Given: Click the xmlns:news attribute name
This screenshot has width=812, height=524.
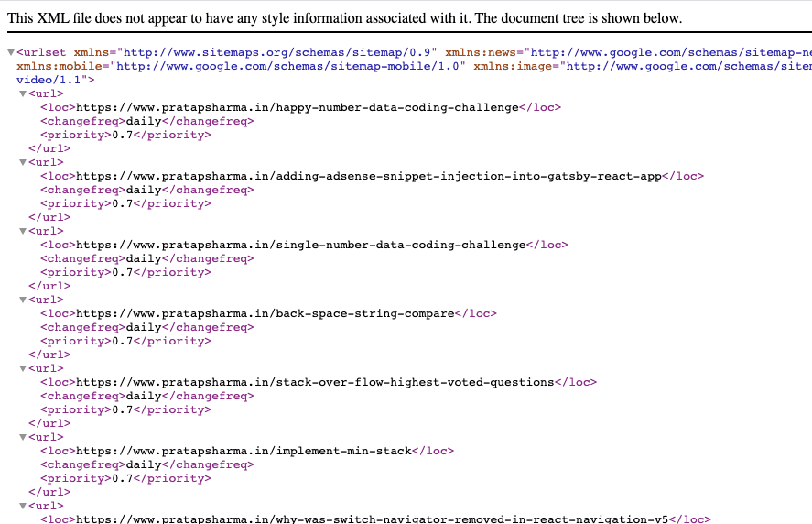Looking at the screenshot, I should click(481, 52).
